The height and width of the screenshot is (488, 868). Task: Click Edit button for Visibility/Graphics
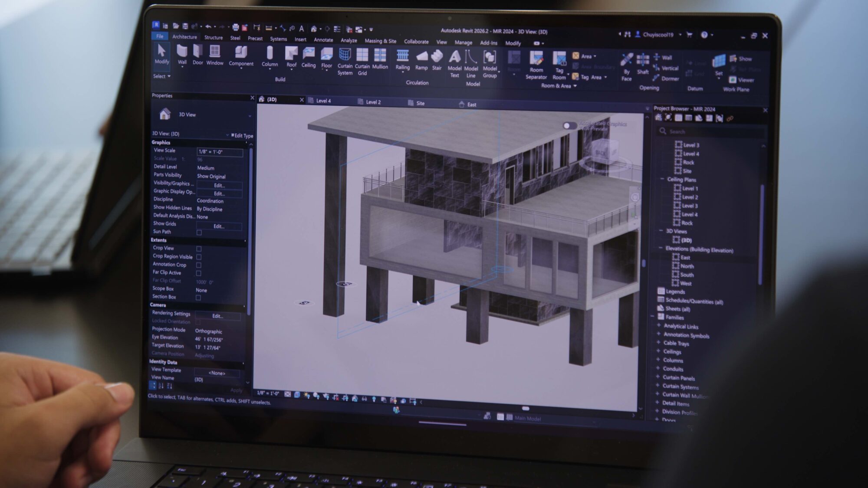click(x=219, y=185)
